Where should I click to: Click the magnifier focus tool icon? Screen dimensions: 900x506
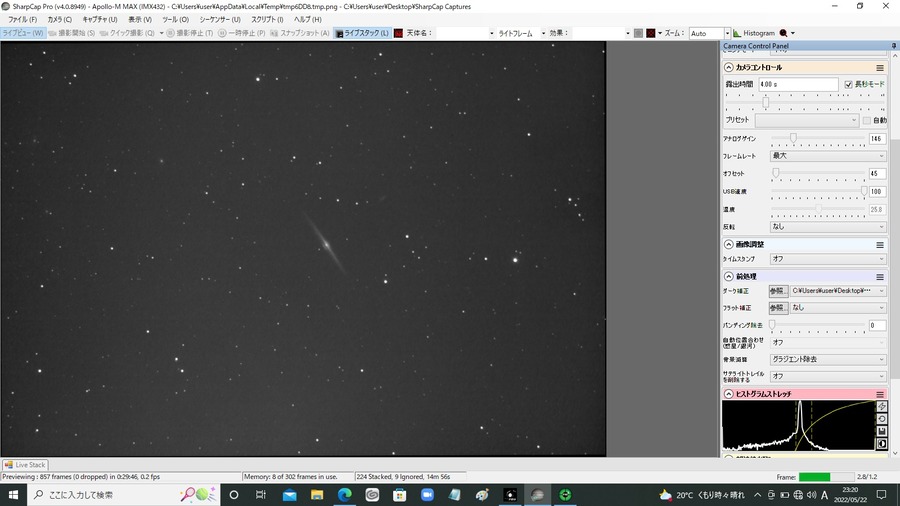783,33
